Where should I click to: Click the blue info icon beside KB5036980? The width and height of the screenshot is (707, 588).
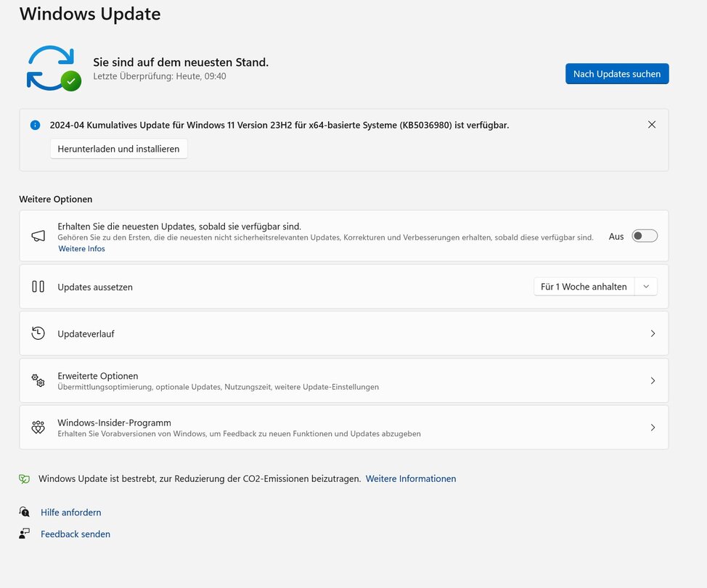(35, 125)
